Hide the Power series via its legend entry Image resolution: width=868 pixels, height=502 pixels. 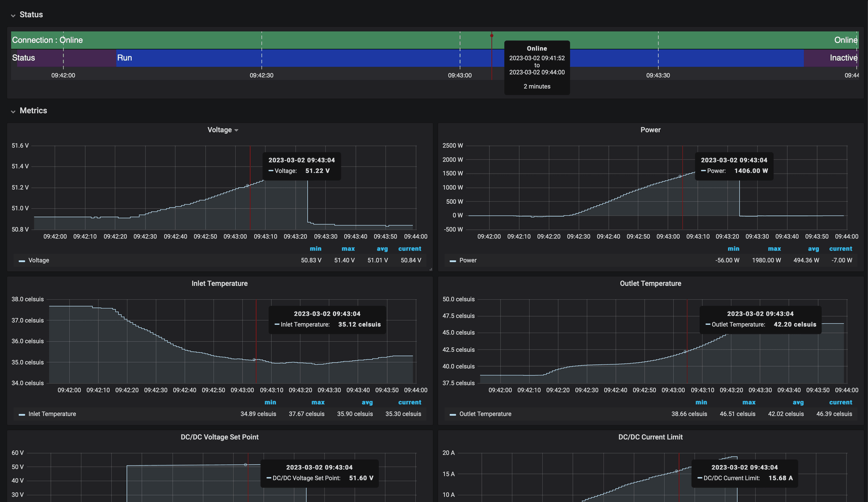click(467, 260)
